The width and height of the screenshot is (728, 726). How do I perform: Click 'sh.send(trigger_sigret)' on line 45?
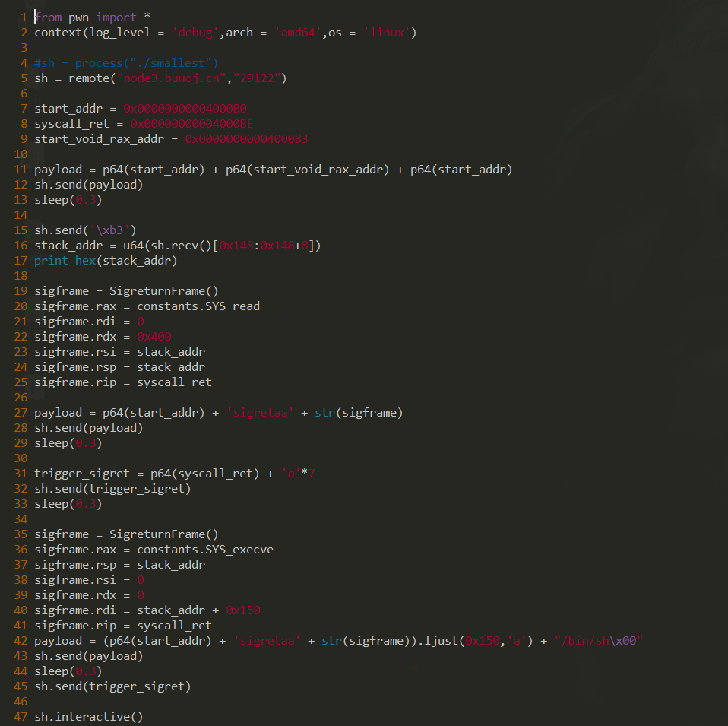click(112, 686)
